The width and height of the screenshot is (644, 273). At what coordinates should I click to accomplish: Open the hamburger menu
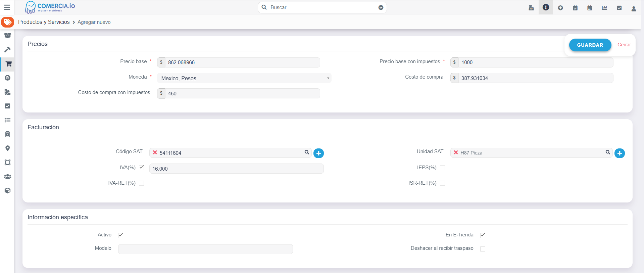[7, 7]
